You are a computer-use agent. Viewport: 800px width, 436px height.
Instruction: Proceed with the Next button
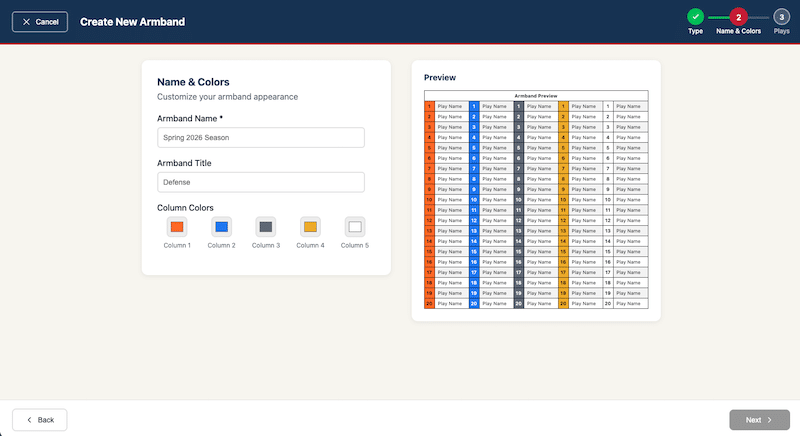point(759,420)
